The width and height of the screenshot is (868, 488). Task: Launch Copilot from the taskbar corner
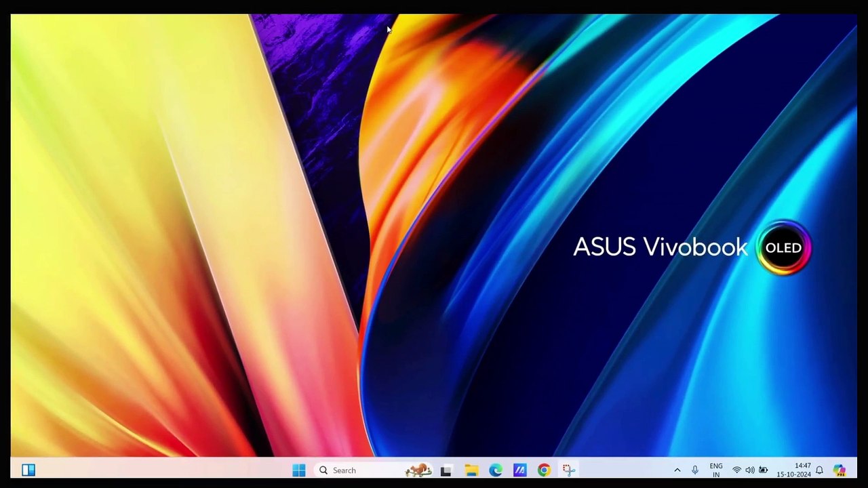click(x=840, y=470)
